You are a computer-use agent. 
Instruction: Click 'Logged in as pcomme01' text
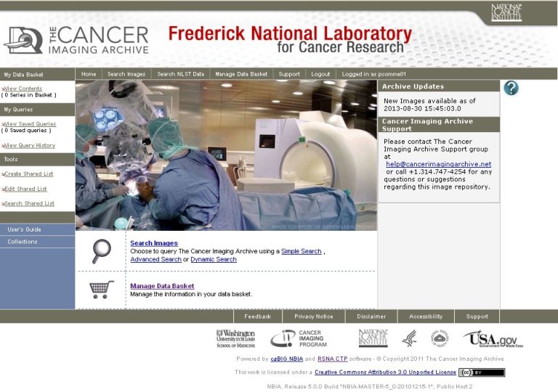(x=373, y=74)
